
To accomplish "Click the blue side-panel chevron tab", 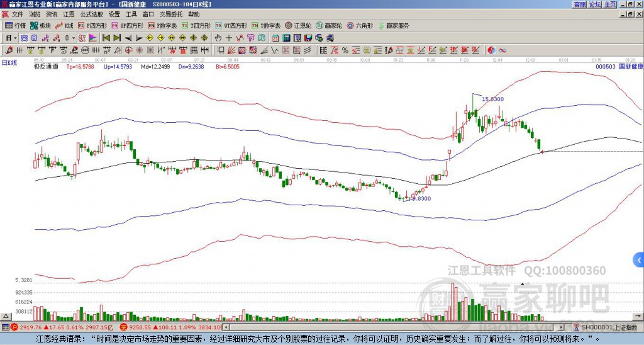I will (639, 260).
